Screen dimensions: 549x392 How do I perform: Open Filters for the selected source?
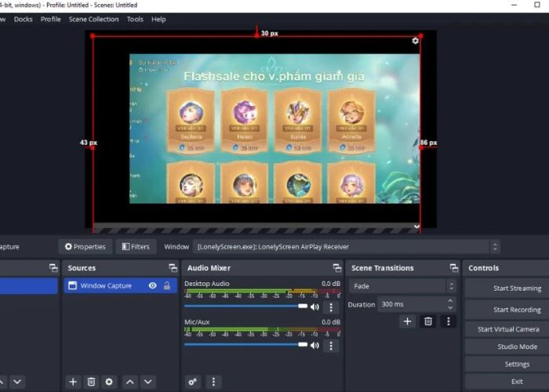point(136,247)
